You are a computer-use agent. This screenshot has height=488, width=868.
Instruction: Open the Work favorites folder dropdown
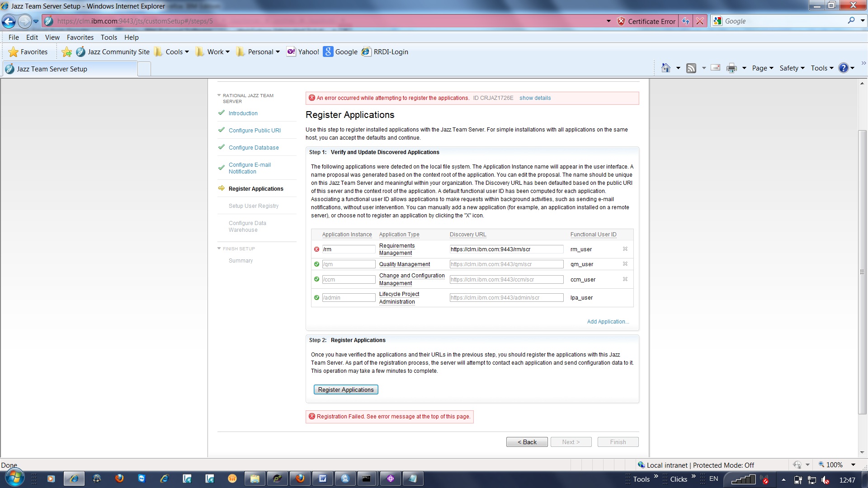click(212, 52)
